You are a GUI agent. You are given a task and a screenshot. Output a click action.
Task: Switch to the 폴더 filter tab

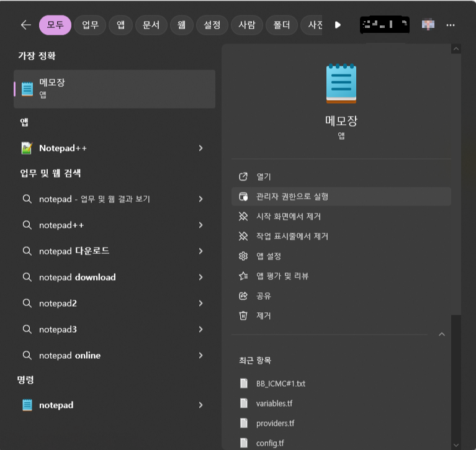point(282,25)
